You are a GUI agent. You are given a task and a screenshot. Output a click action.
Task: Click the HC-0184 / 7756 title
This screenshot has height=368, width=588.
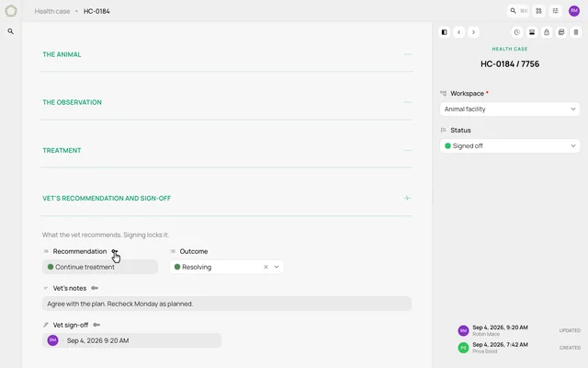pyautogui.click(x=510, y=64)
